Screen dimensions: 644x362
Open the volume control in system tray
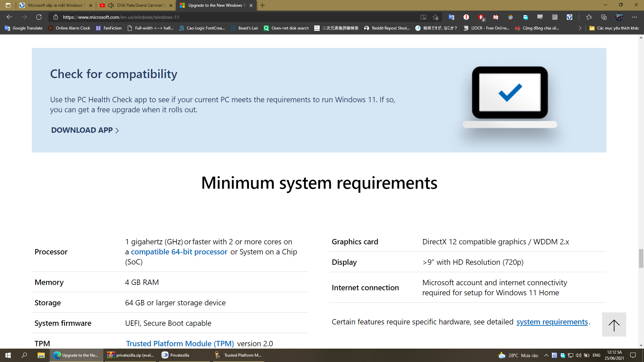(578, 355)
